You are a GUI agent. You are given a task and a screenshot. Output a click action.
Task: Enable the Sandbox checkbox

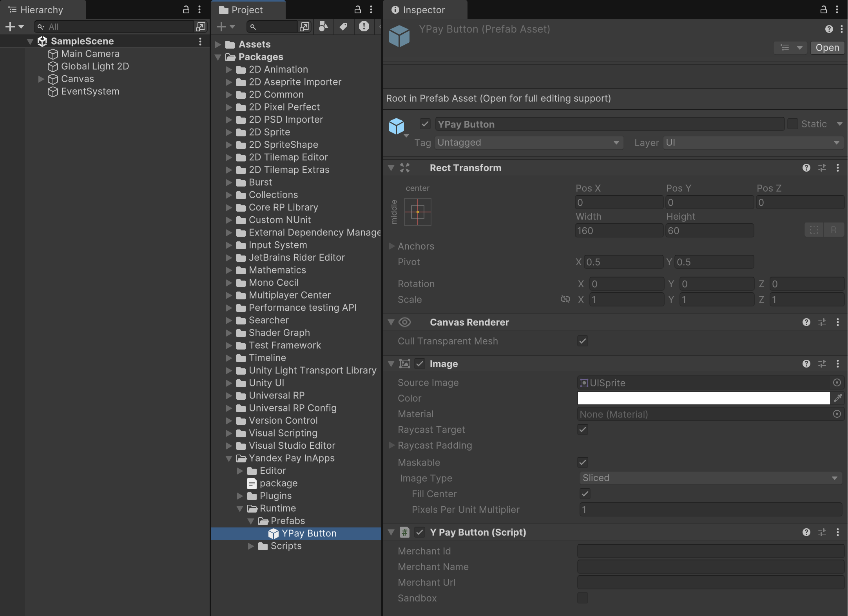click(x=583, y=598)
